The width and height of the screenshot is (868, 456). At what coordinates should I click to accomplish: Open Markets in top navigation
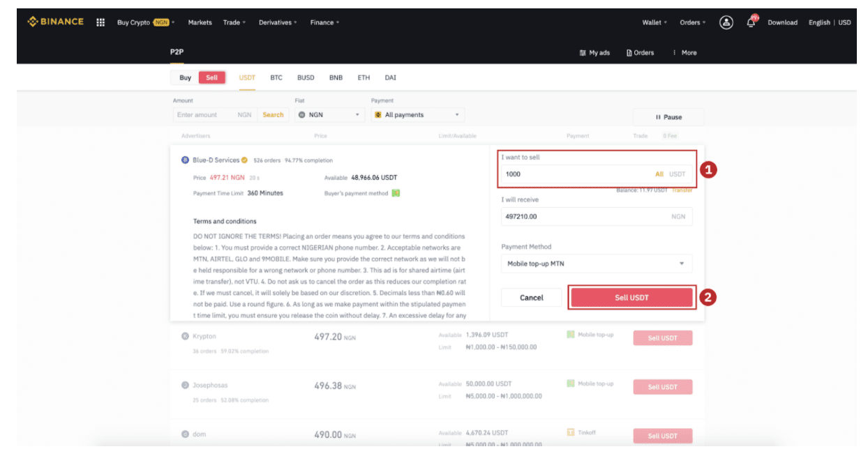(x=200, y=22)
